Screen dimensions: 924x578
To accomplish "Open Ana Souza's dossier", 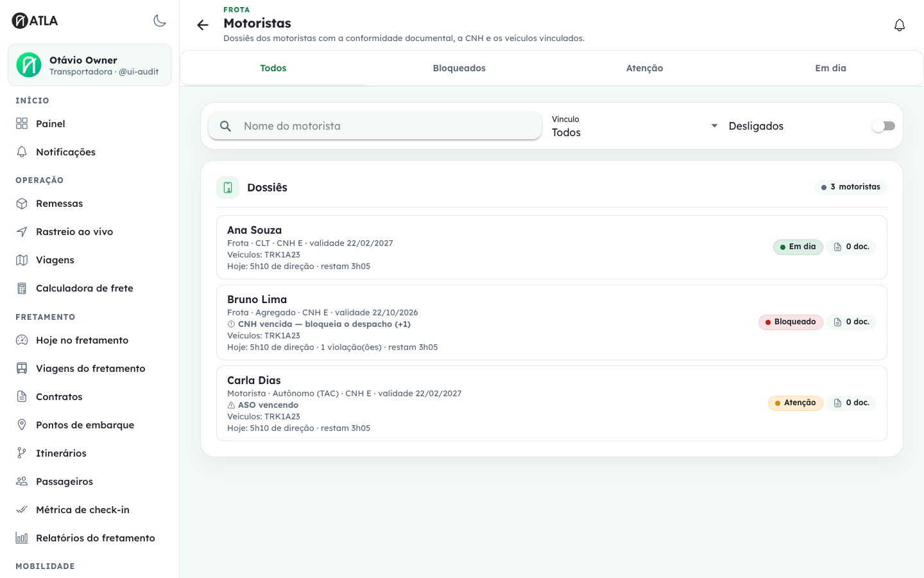I will click(552, 247).
